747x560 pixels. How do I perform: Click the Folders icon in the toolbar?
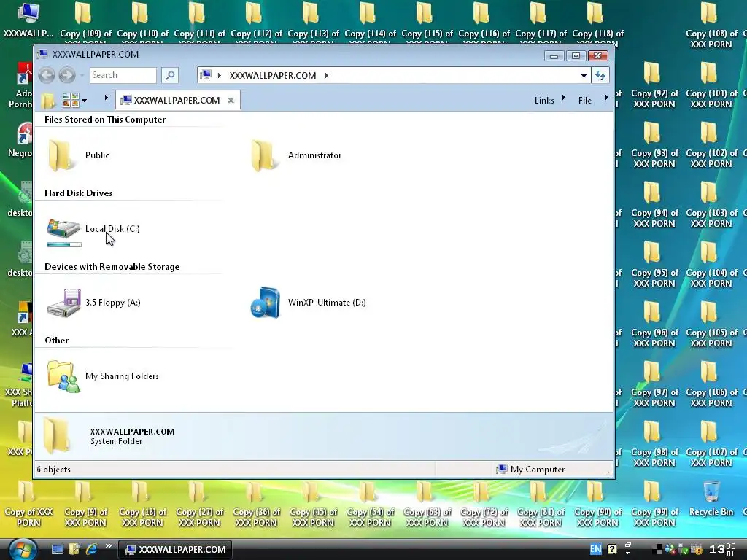point(47,101)
